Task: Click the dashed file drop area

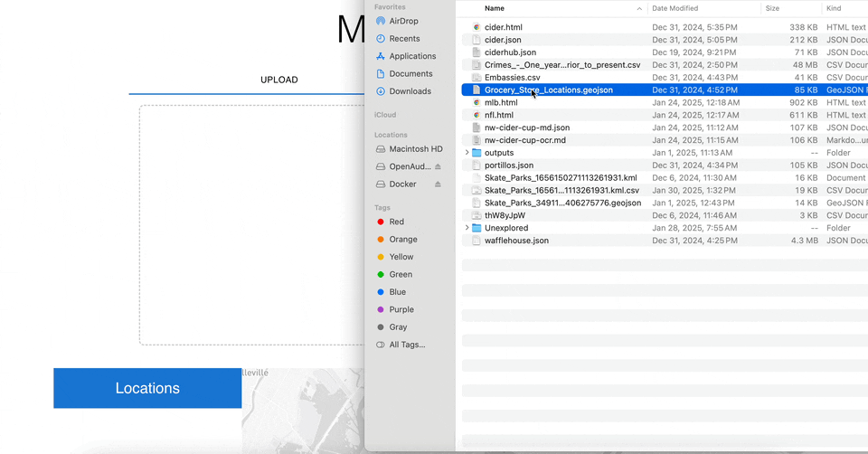Action: click(251, 225)
